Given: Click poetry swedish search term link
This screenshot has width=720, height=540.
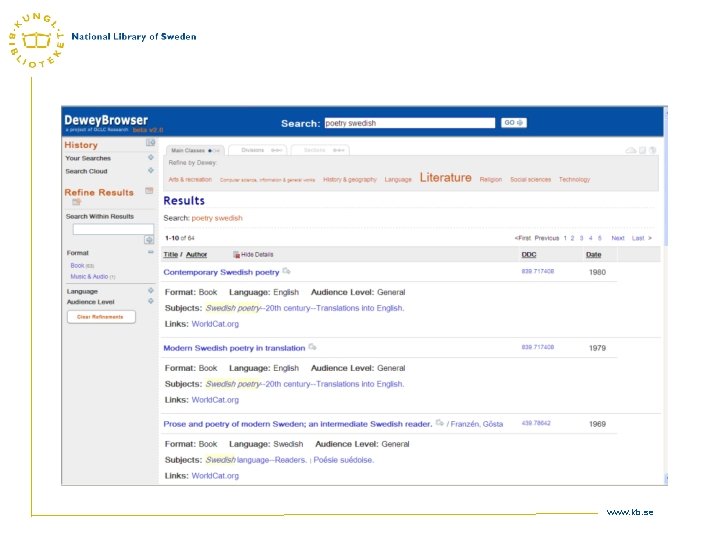Looking at the screenshot, I should [x=217, y=218].
